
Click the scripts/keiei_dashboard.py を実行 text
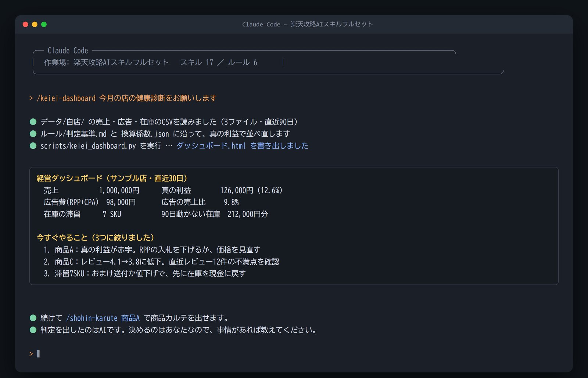click(x=101, y=145)
